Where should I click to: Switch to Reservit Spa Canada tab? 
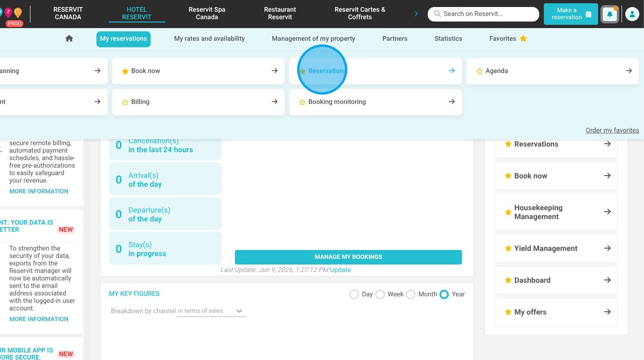tap(207, 13)
